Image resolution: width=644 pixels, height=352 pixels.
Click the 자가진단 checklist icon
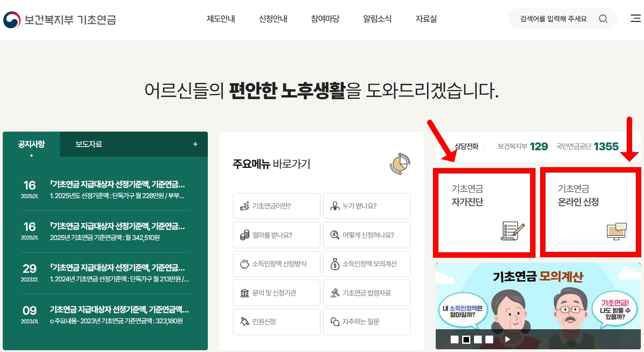512,231
